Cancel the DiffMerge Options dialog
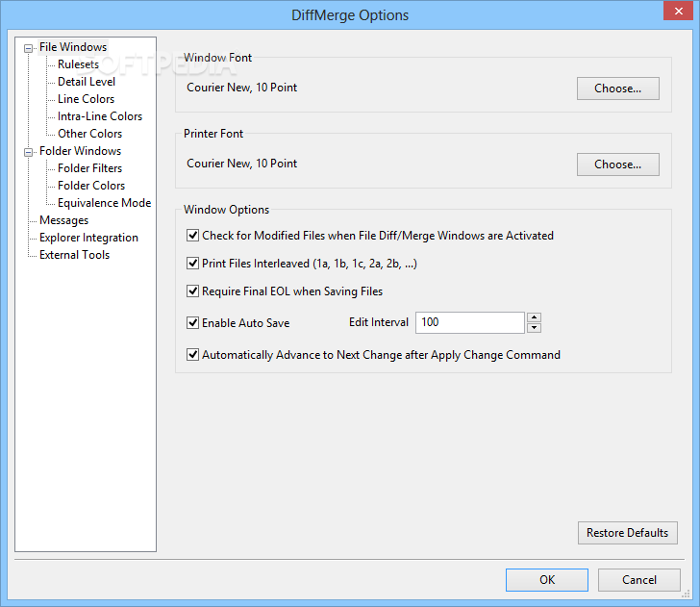This screenshot has height=607, width=700. [x=639, y=580]
